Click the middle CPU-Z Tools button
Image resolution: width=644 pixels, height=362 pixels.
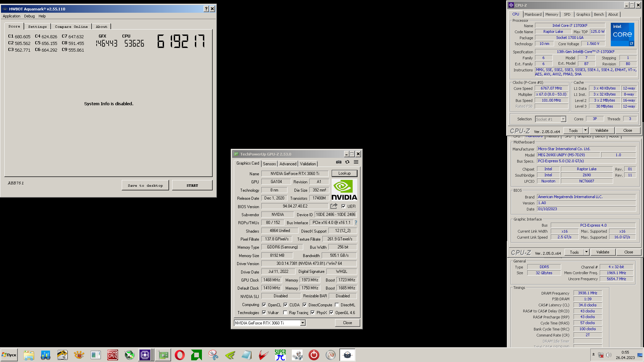pos(574,252)
